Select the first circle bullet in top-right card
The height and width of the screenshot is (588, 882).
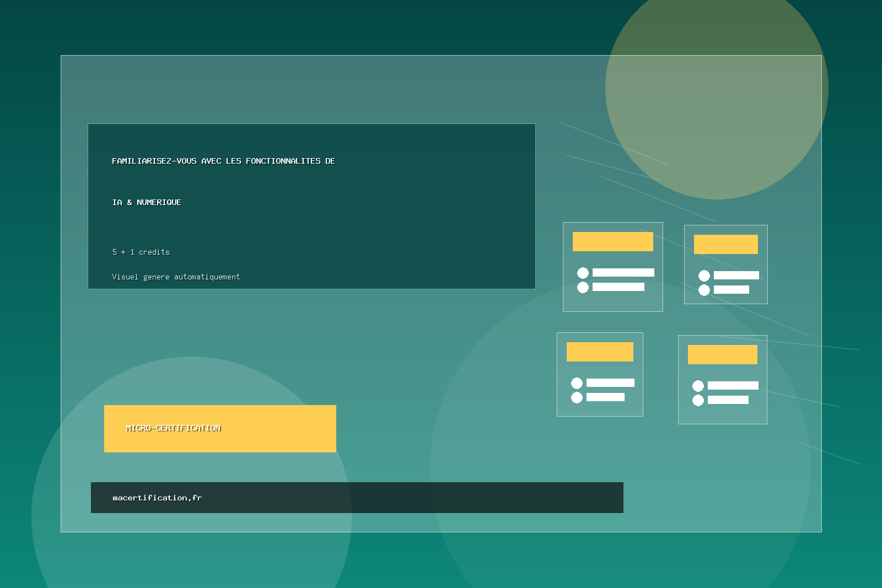click(704, 276)
